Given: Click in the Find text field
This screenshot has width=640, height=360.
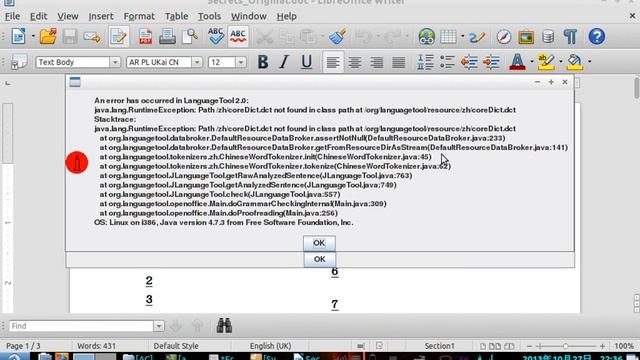Looking at the screenshot, I should coord(81,326).
